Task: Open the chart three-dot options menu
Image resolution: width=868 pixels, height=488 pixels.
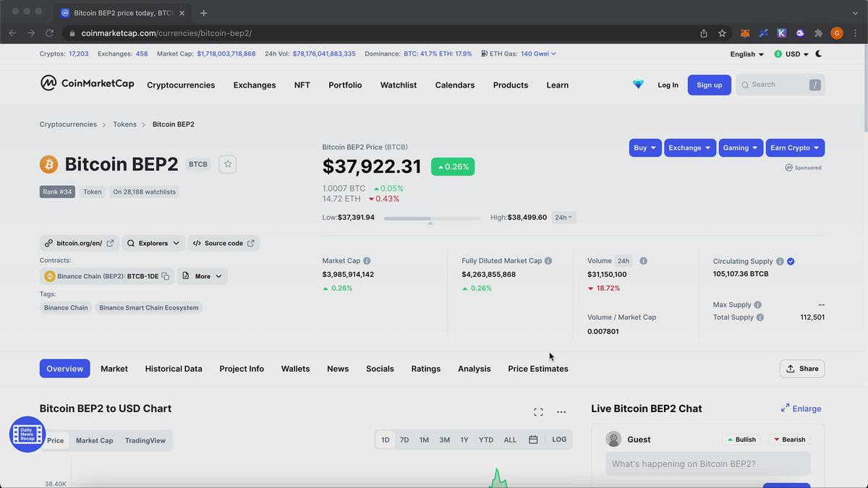Action: coord(561,412)
